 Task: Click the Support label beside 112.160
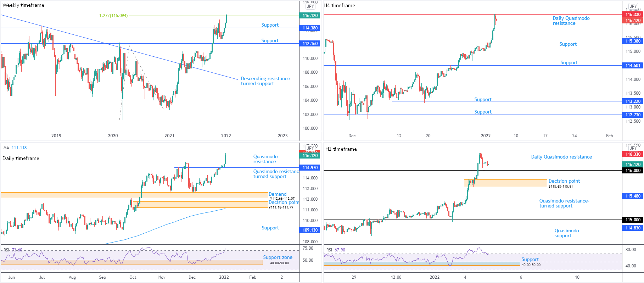(270, 41)
